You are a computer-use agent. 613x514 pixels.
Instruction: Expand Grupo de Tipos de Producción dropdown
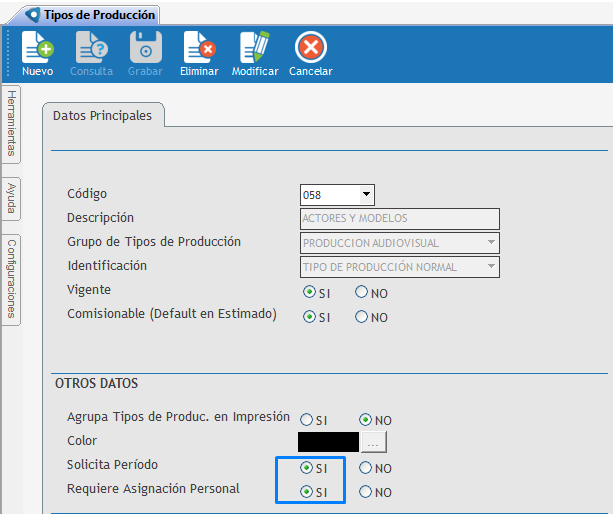[490, 243]
